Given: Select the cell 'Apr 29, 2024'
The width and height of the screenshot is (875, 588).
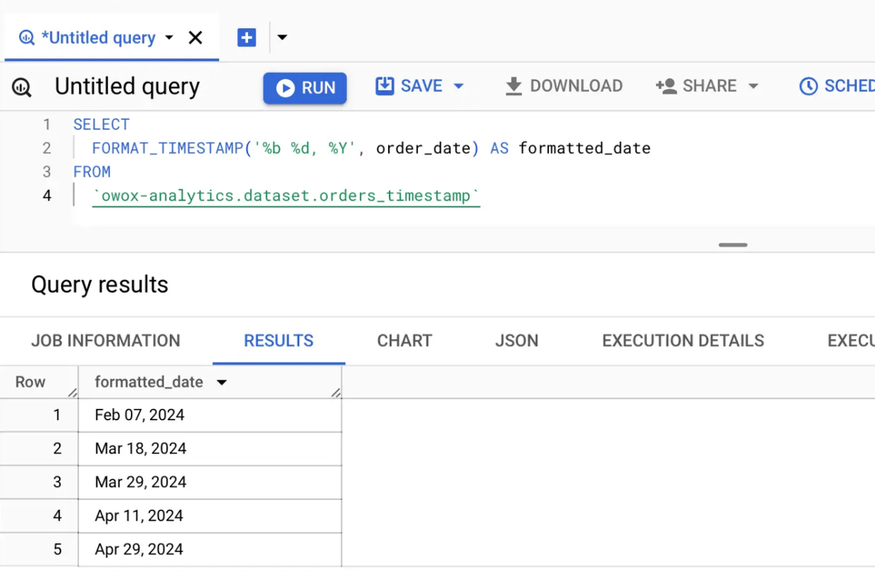Looking at the screenshot, I should [x=210, y=550].
